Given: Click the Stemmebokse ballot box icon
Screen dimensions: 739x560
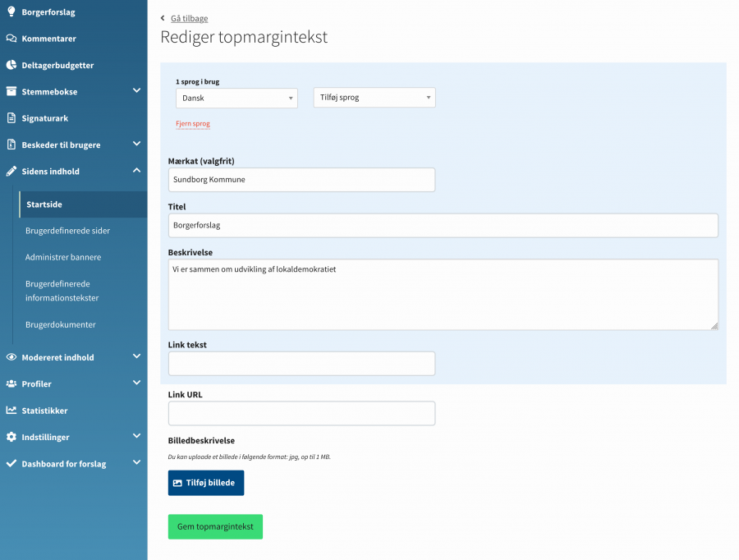Looking at the screenshot, I should [11, 91].
